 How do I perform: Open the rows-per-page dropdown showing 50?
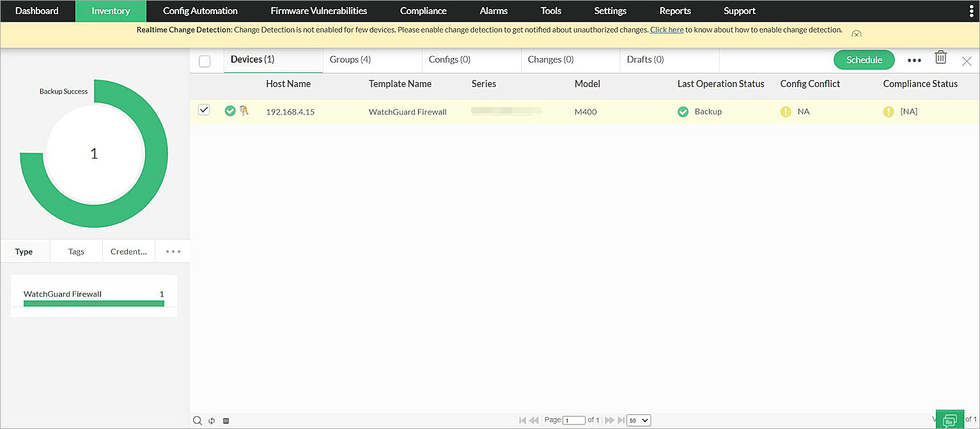point(637,420)
